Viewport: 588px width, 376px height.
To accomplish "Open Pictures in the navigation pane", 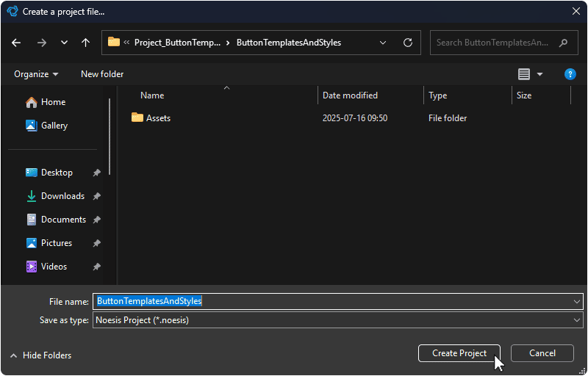I will (x=49, y=243).
